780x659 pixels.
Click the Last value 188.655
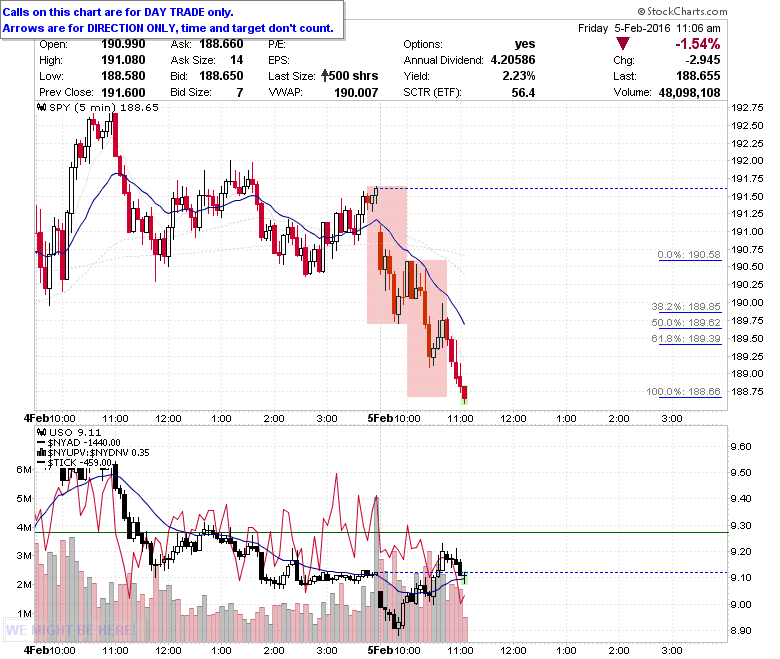click(698, 76)
